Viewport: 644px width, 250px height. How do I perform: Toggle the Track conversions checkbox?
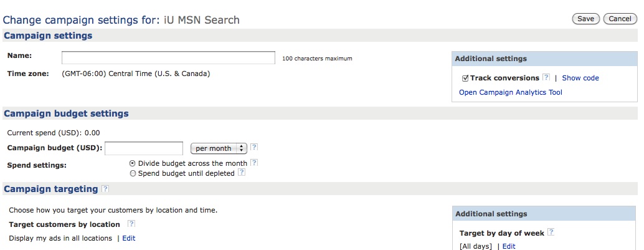pos(465,78)
